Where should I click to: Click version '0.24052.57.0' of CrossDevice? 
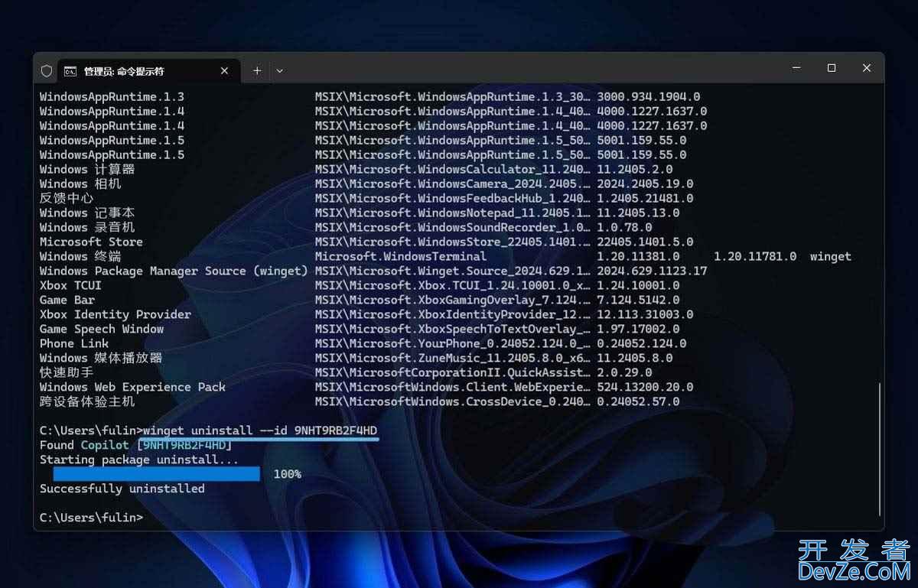(638, 401)
